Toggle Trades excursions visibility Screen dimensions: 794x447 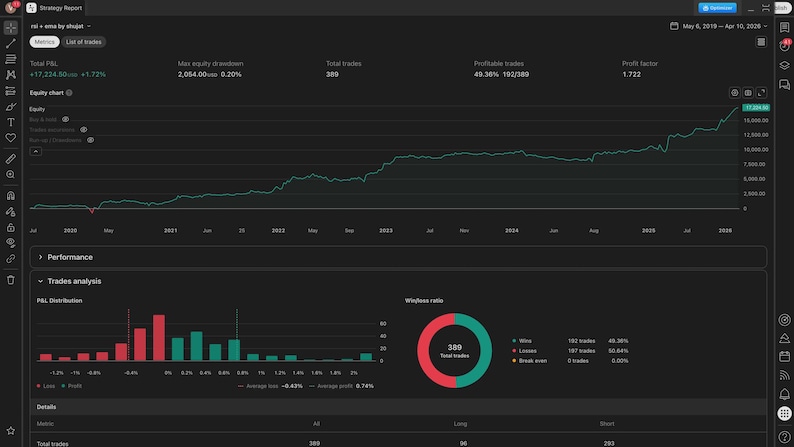tap(84, 130)
